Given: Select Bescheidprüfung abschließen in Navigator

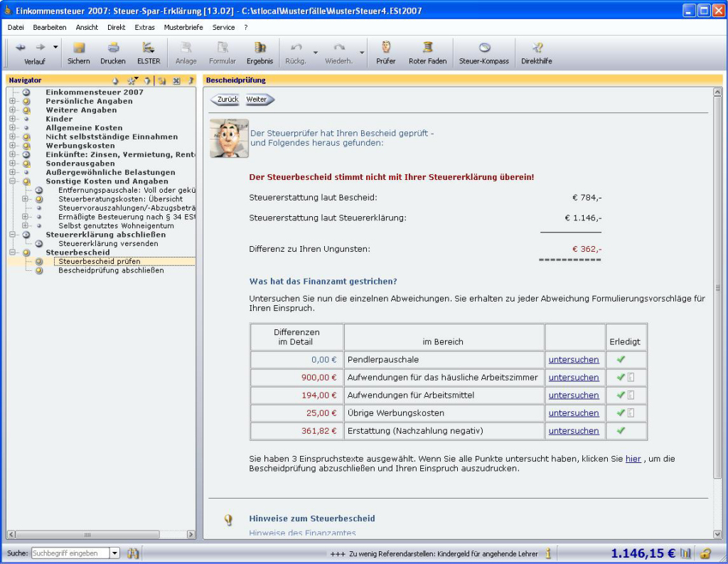Looking at the screenshot, I should coord(111,270).
